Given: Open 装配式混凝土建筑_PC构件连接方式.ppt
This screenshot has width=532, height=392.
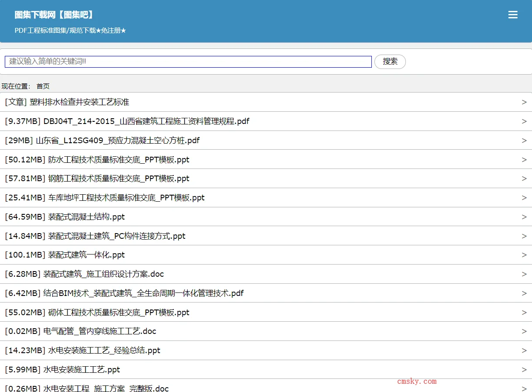Looking at the screenshot, I should tap(266, 236).
